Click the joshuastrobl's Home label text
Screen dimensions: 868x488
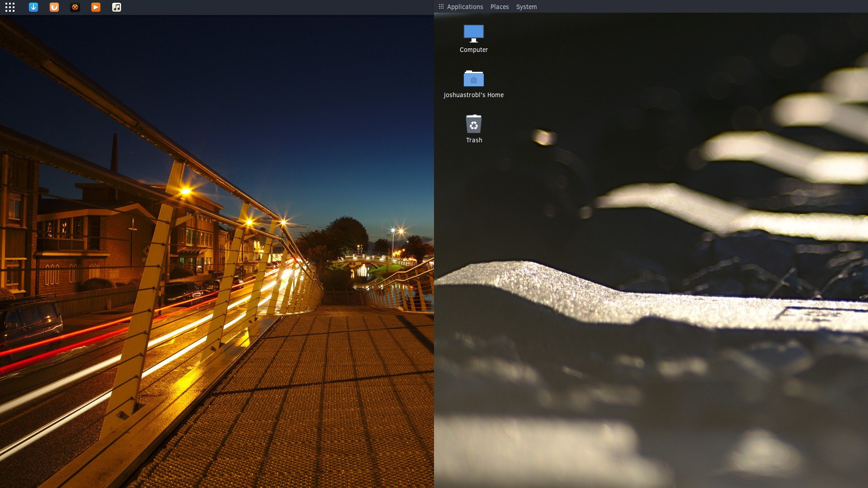click(x=473, y=95)
